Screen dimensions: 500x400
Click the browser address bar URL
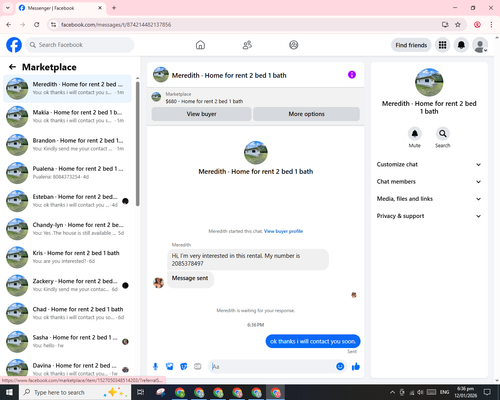tap(116, 25)
